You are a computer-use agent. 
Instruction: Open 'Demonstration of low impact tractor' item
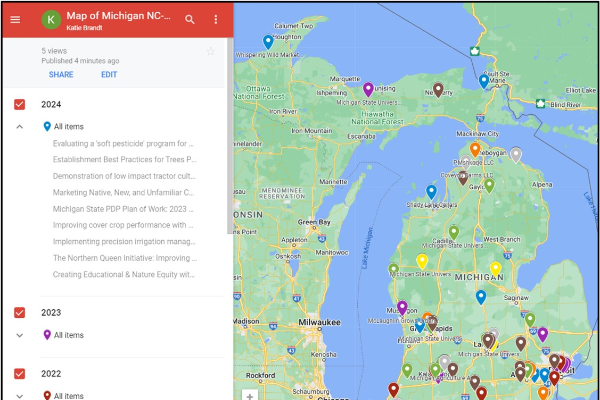coord(124,176)
